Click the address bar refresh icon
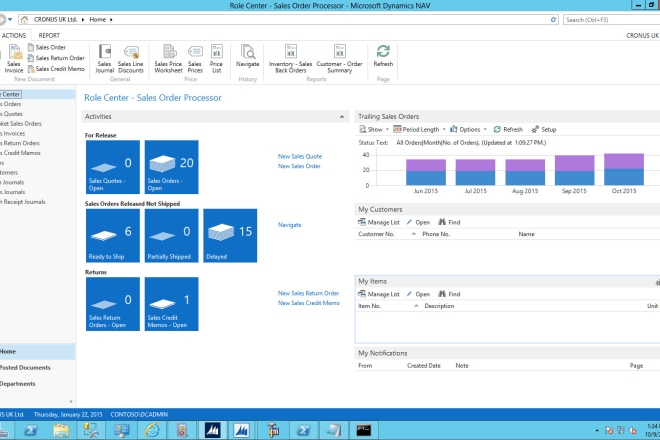Screen dimensions: 660x440 click(x=553, y=19)
